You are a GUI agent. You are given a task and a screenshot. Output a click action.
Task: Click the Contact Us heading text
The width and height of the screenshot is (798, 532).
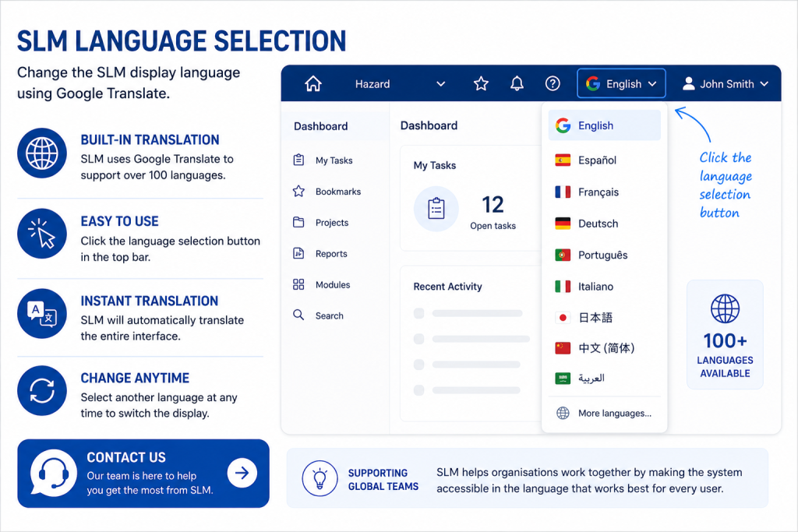(x=126, y=457)
